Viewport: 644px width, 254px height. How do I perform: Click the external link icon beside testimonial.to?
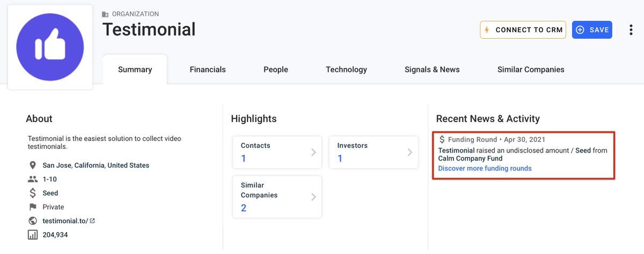(92, 221)
